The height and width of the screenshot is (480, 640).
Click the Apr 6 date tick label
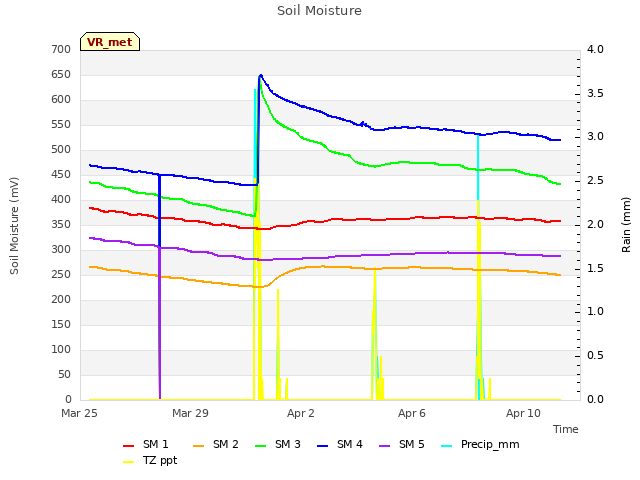[x=412, y=413]
